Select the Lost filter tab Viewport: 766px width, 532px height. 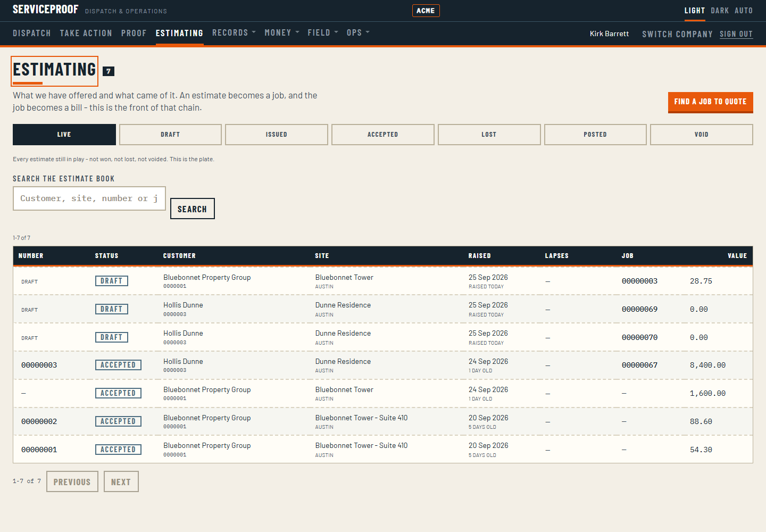click(489, 135)
